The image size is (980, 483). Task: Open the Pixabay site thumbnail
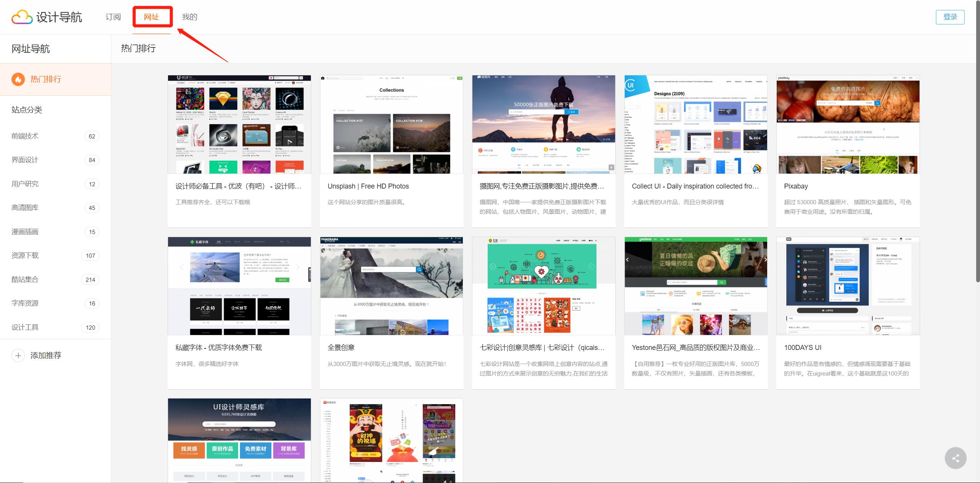[x=848, y=124]
